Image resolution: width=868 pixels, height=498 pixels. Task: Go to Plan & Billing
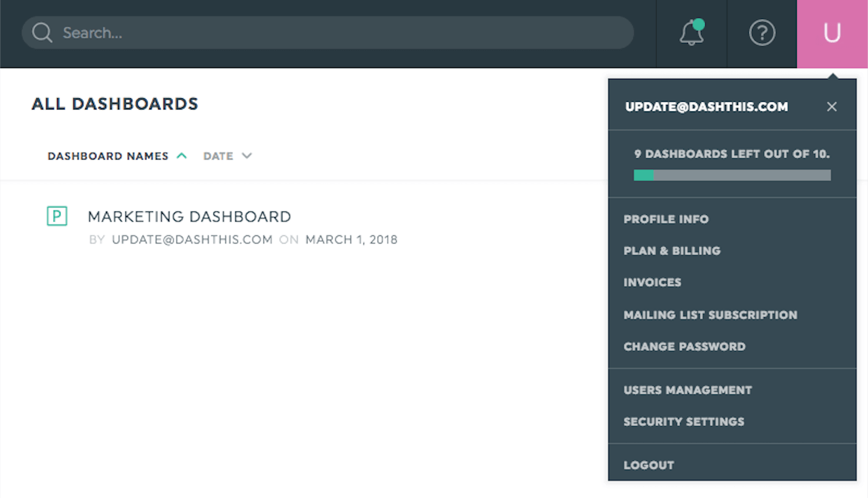pos(672,251)
